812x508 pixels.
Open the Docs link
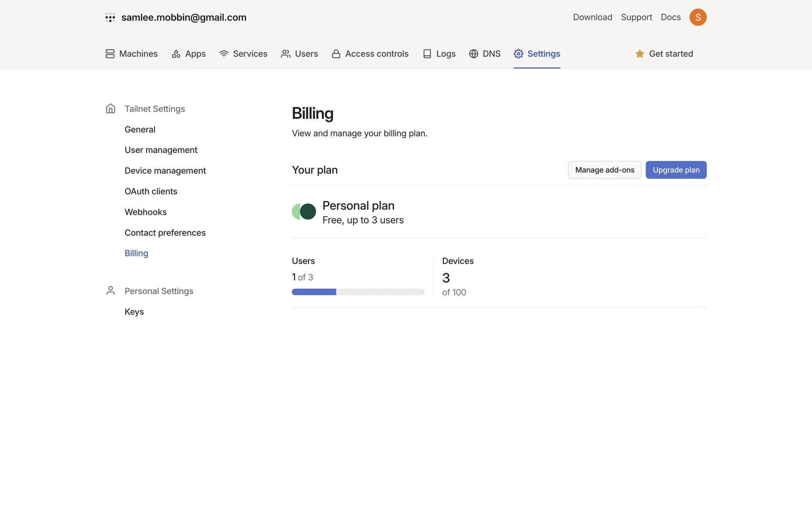[671, 17]
